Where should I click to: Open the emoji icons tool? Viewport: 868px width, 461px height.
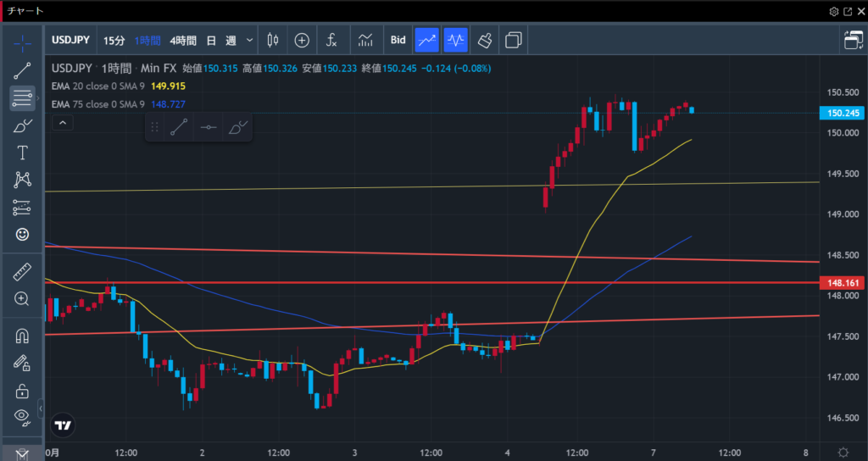click(22, 234)
